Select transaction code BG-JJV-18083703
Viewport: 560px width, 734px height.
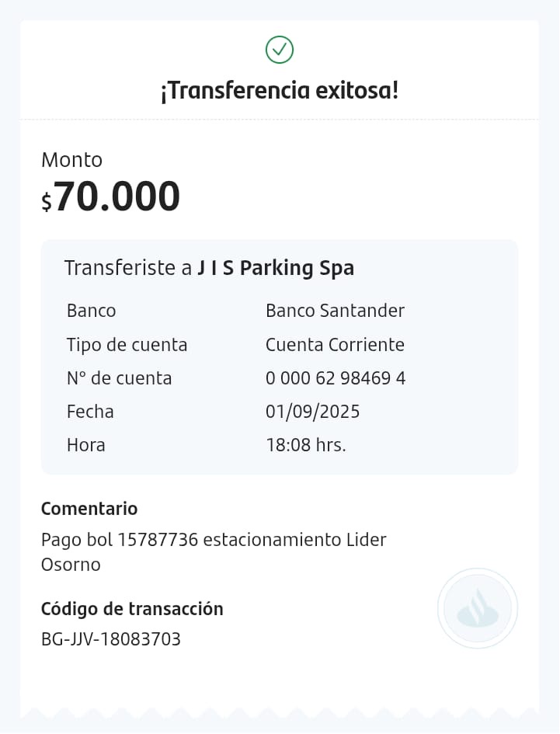111,639
